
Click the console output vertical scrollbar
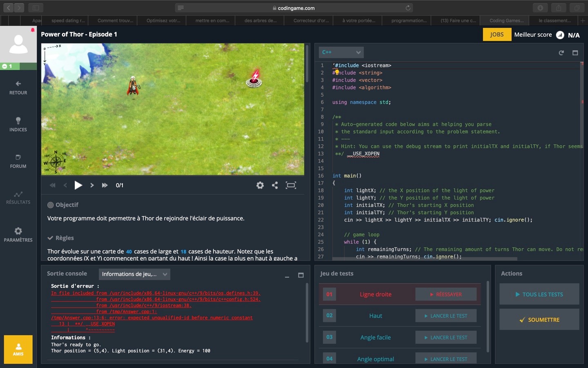[307, 313]
